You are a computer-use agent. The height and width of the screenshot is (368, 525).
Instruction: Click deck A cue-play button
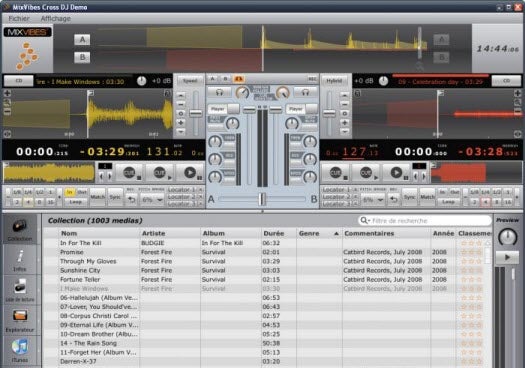coord(160,173)
